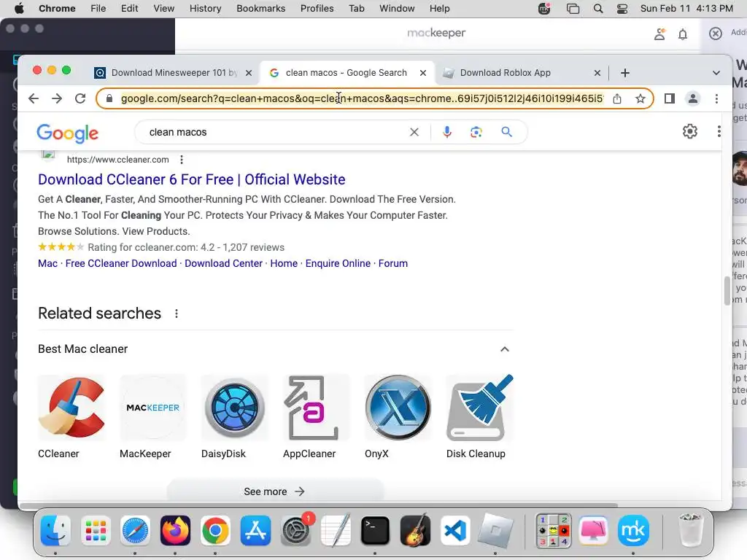The width and height of the screenshot is (747, 560).
Task: Select the Disk Cleanup thumbnail
Action: (x=480, y=407)
